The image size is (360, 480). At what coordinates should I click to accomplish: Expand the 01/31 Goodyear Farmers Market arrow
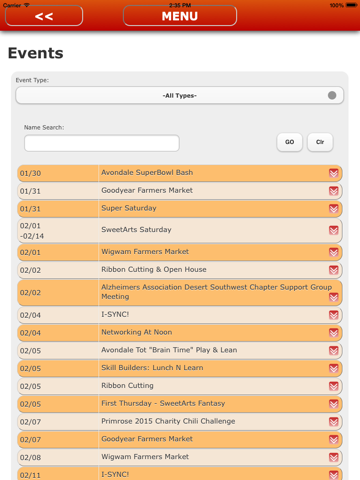tap(333, 191)
